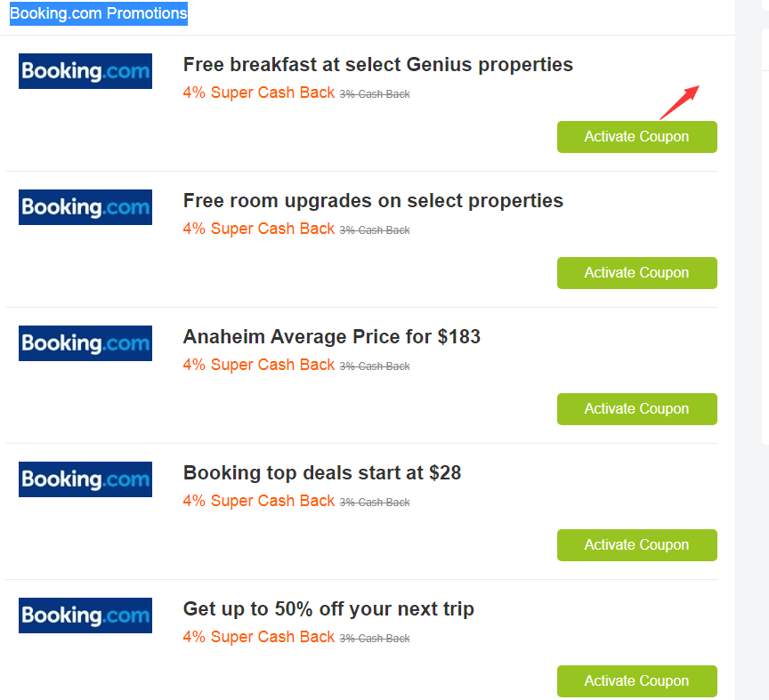Click the Booking.com logo for 50% off trip
The height and width of the screenshot is (700, 769).
point(85,616)
